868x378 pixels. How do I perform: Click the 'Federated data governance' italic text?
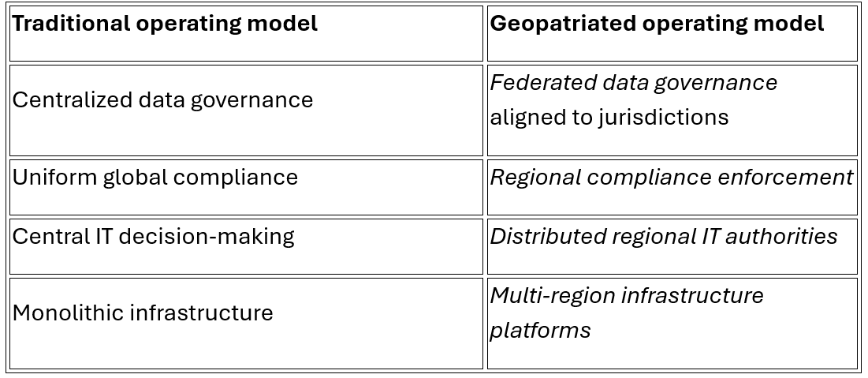(x=633, y=82)
